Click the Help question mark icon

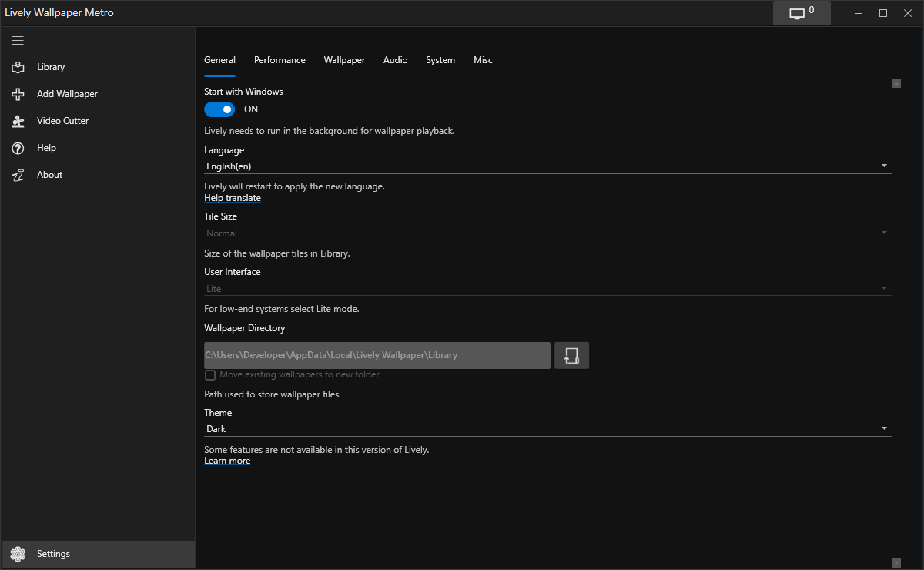[18, 148]
